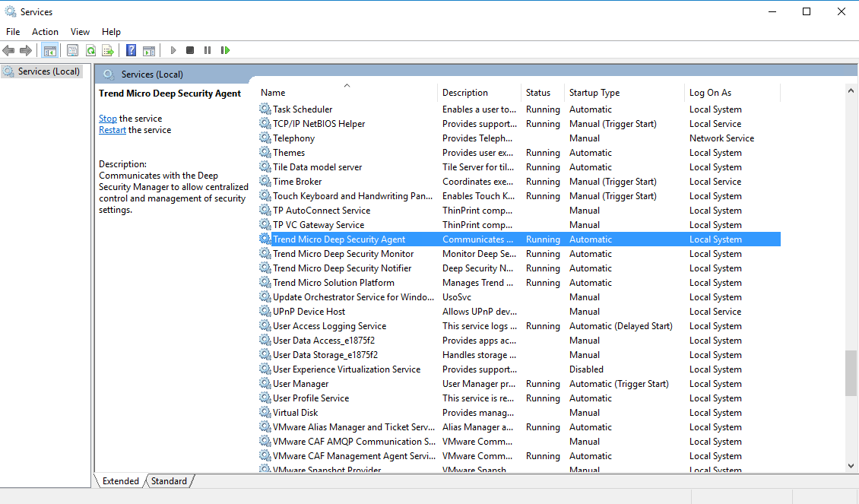The height and width of the screenshot is (504, 859).
Task: Click the Refresh toolbar icon
Action: (90, 51)
